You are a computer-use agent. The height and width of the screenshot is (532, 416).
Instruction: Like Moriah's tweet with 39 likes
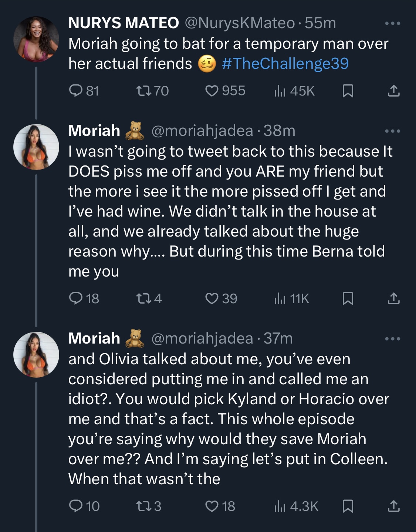pyautogui.click(x=221, y=298)
